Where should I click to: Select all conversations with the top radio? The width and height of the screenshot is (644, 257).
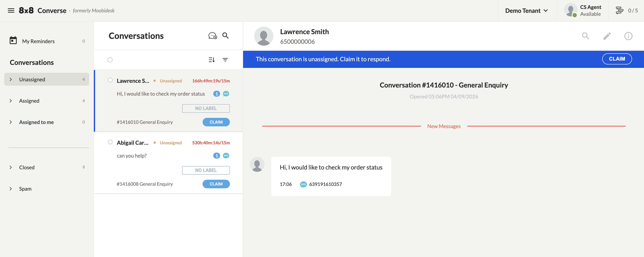click(x=110, y=60)
